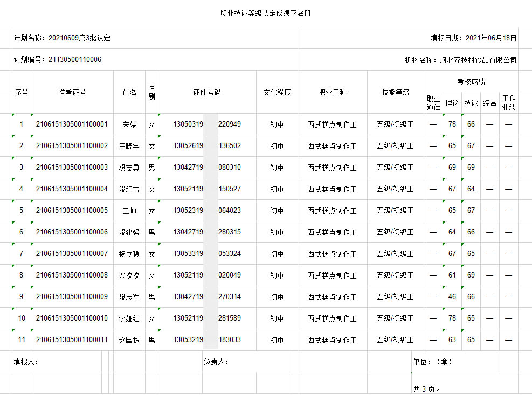Image resolution: width=532 pixels, height=395 pixels.
Task: Select the 机构名称 company name cell
Action: (460, 60)
